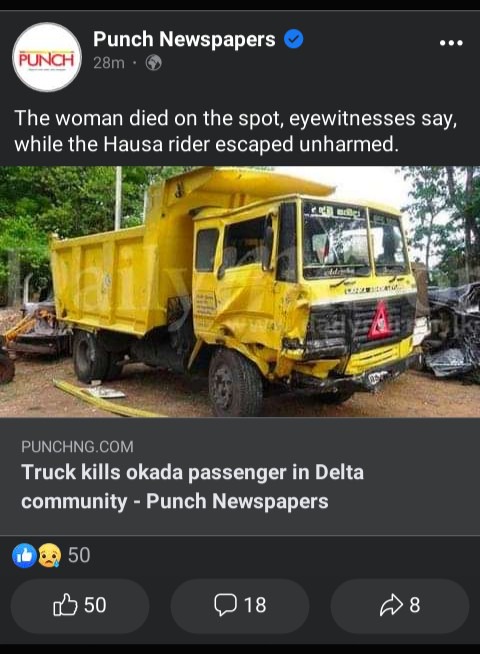Viewport: 480px width, 654px height.
Task: Open the Truck kills okada passenger headline
Action: point(192,486)
